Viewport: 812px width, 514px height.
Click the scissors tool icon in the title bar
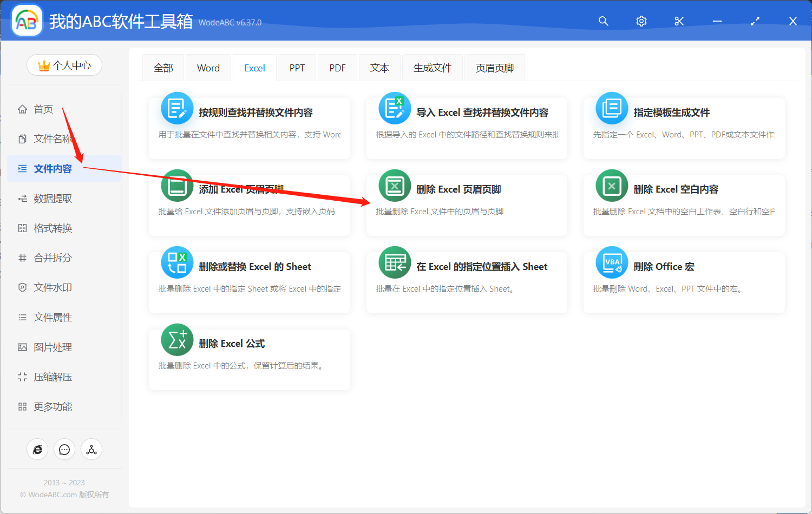(x=679, y=21)
